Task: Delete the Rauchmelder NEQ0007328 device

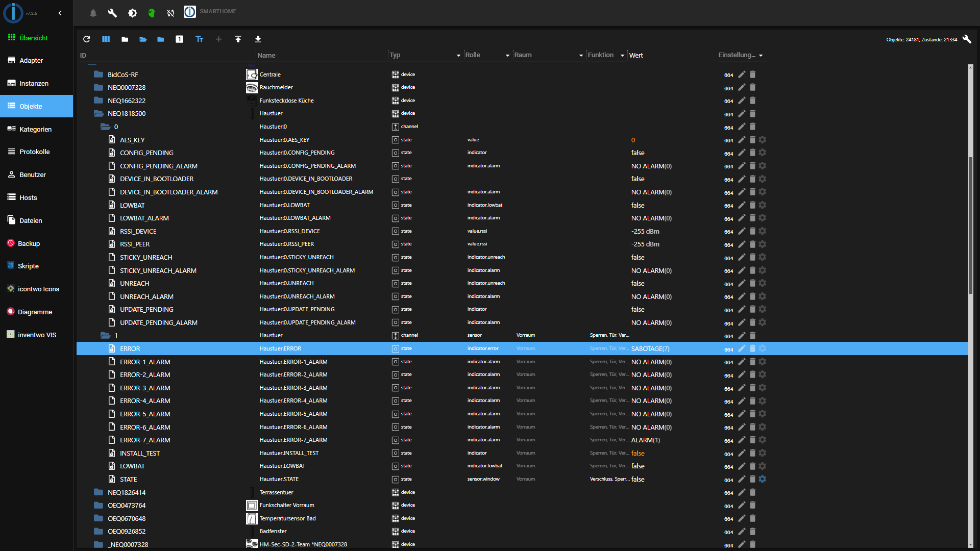Action: (x=752, y=87)
